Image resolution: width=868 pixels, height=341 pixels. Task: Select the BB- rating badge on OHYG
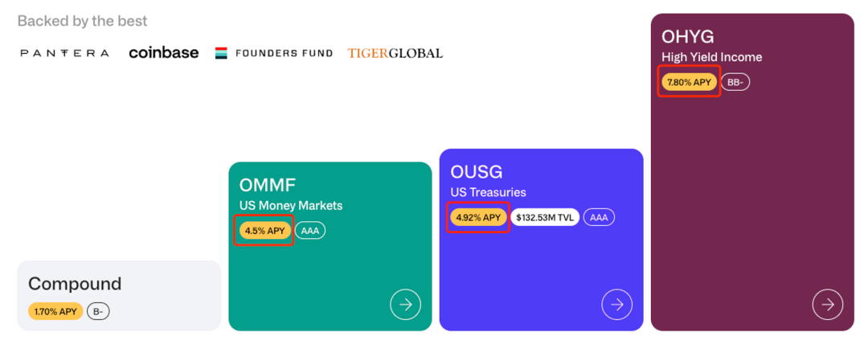point(735,82)
